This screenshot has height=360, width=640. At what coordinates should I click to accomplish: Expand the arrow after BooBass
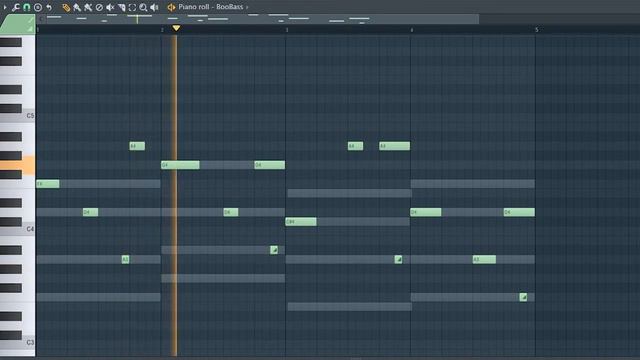[247, 7]
